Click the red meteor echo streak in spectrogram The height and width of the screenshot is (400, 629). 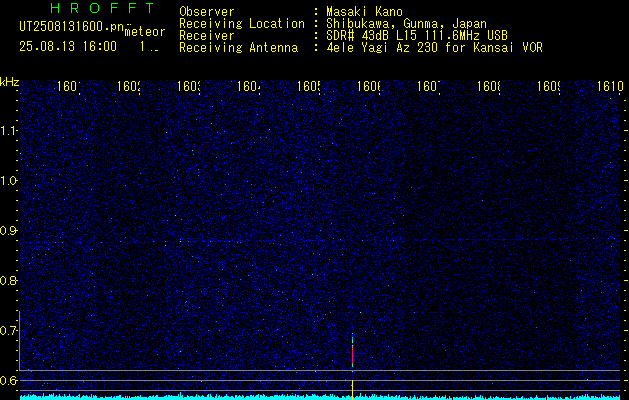353,355
